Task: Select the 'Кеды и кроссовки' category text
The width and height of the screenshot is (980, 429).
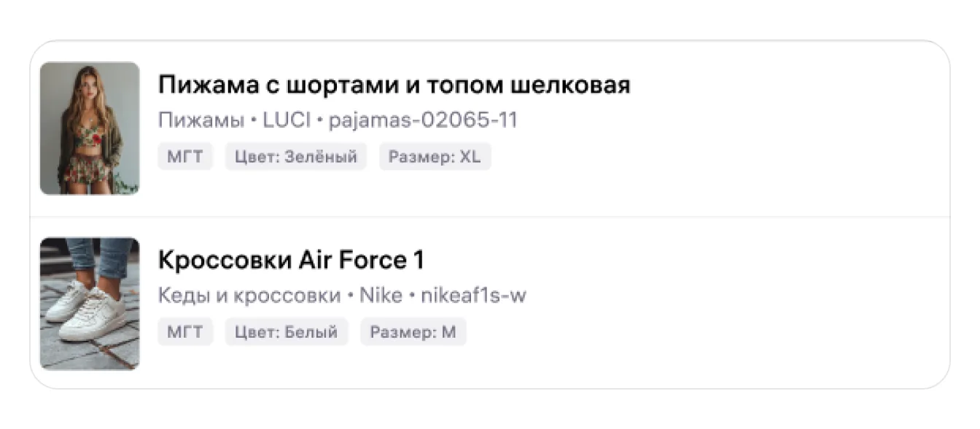Action: pos(249,295)
